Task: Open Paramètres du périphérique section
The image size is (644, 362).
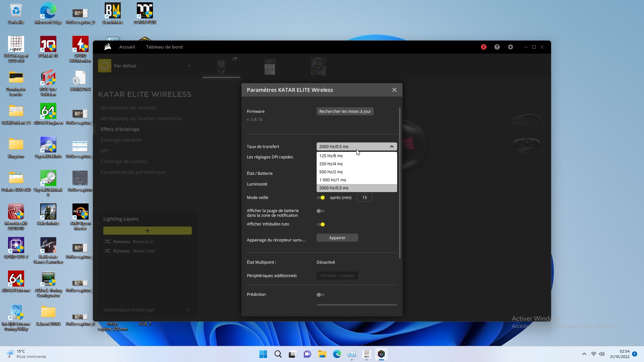Action: [x=133, y=172]
